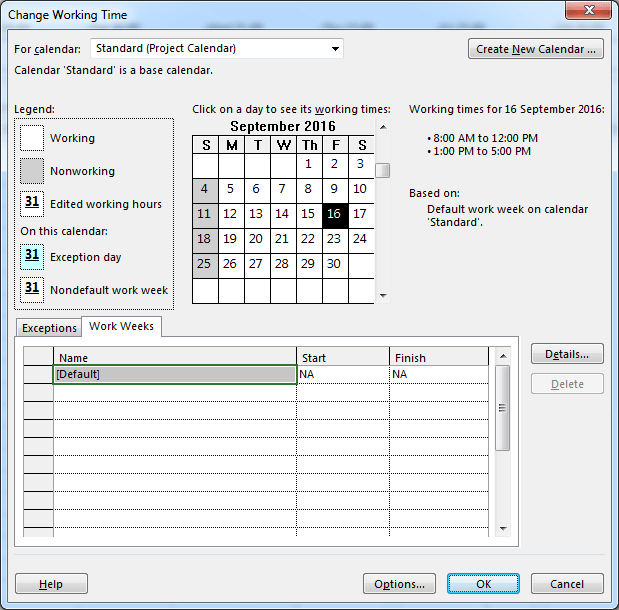619x610 pixels.
Task: Select the Work Weeks tab
Action: (x=121, y=327)
